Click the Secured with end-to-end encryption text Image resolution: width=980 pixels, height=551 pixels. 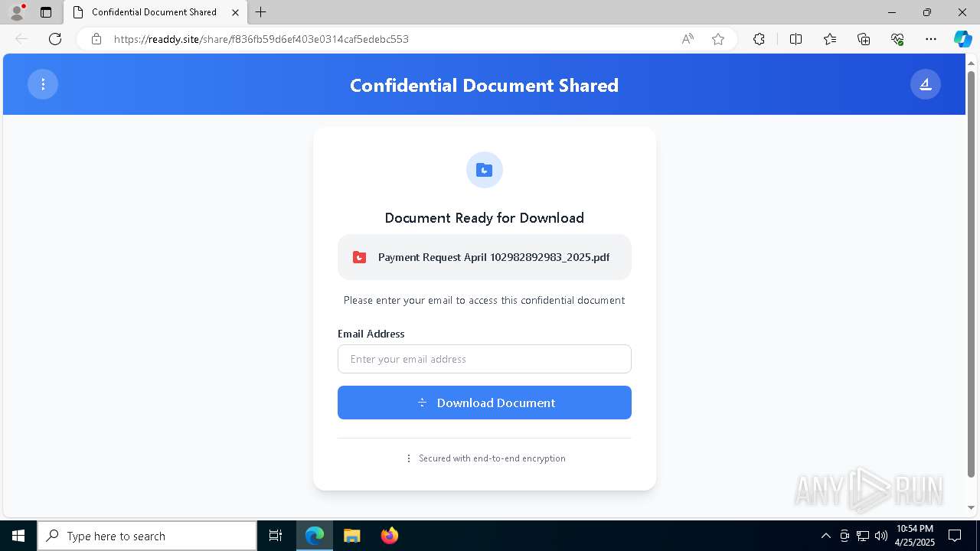point(492,458)
